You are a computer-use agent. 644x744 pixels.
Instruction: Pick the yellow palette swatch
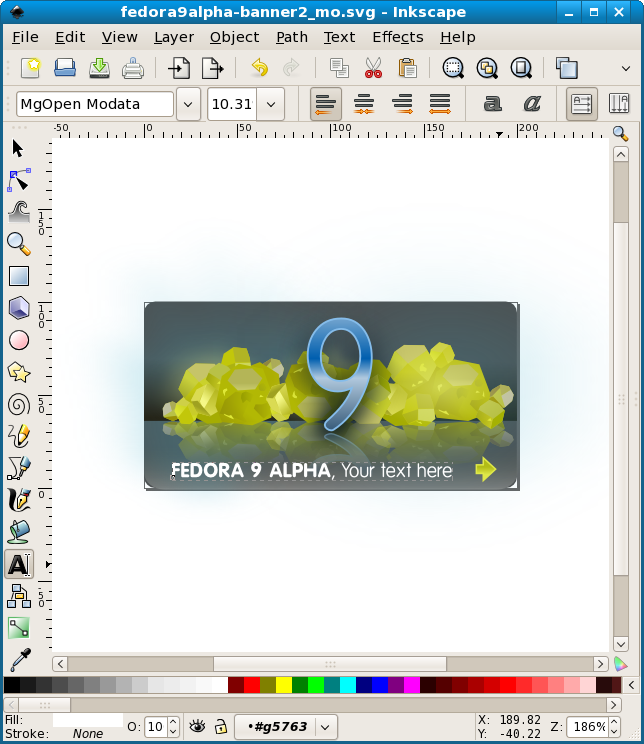(284, 685)
